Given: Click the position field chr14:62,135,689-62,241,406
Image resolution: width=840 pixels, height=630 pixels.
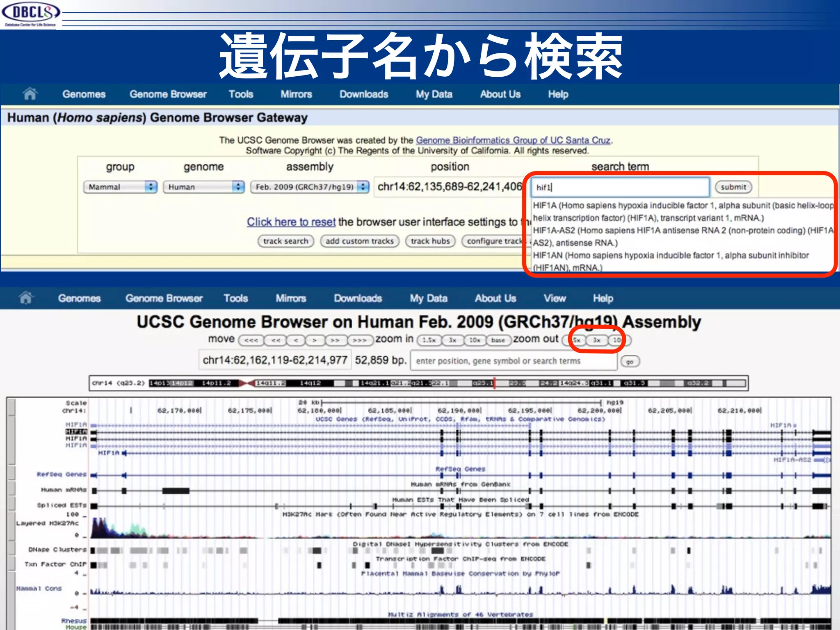Looking at the screenshot, I should [x=450, y=187].
